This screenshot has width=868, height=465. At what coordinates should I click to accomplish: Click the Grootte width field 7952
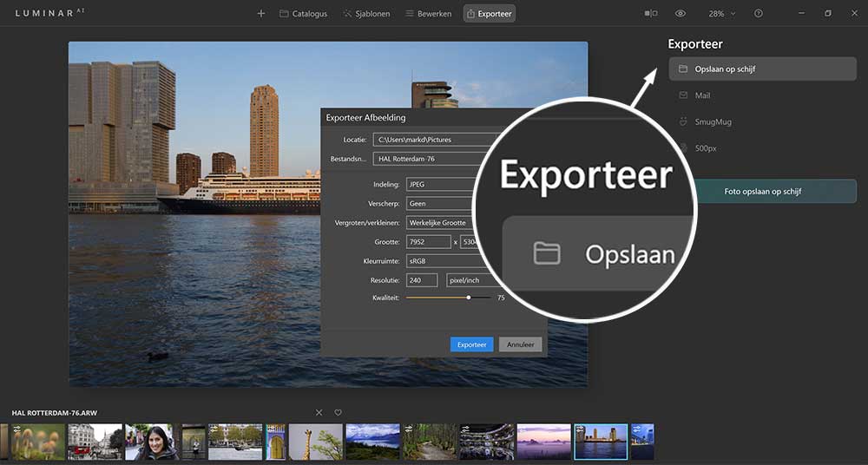pos(429,242)
